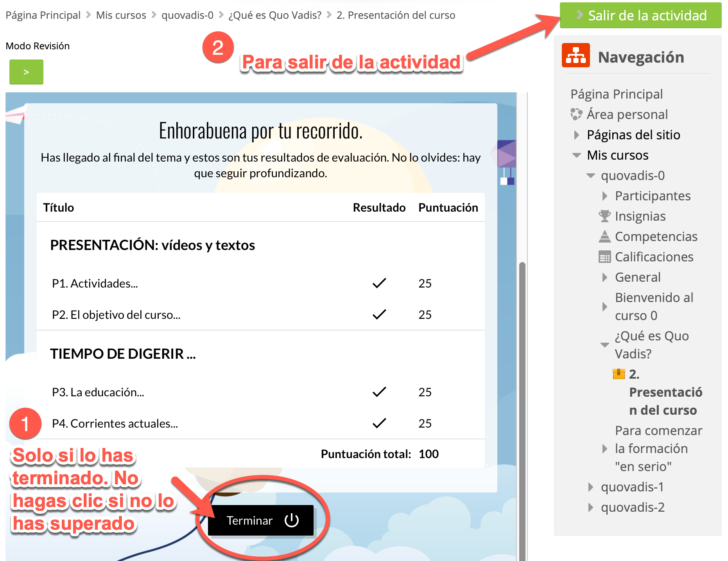728x561 pixels.
Task: Click the Puntuación column header
Action: tap(448, 207)
